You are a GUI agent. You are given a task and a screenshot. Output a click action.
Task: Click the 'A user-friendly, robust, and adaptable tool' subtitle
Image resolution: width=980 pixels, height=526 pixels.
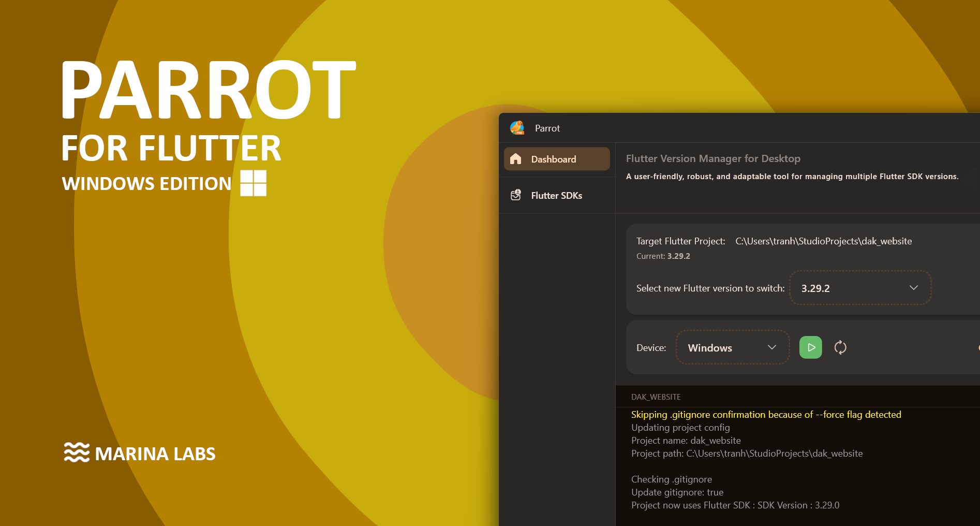point(792,177)
